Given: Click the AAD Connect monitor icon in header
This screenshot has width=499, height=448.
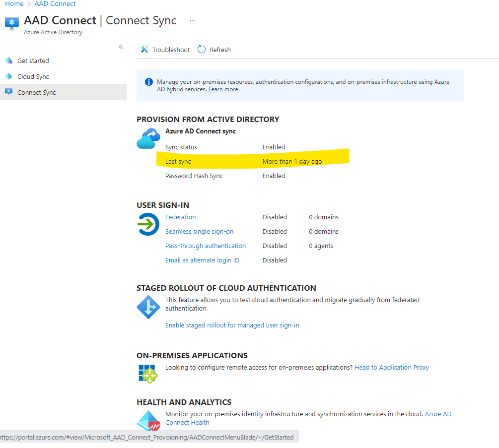Looking at the screenshot, I should tap(12, 24).
